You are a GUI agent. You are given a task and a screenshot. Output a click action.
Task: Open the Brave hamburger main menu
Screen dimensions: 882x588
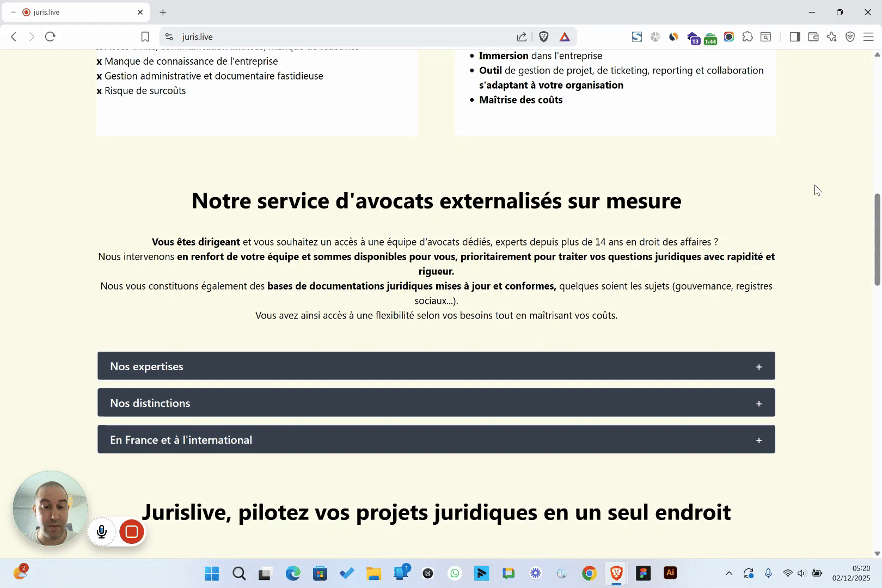(x=868, y=36)
